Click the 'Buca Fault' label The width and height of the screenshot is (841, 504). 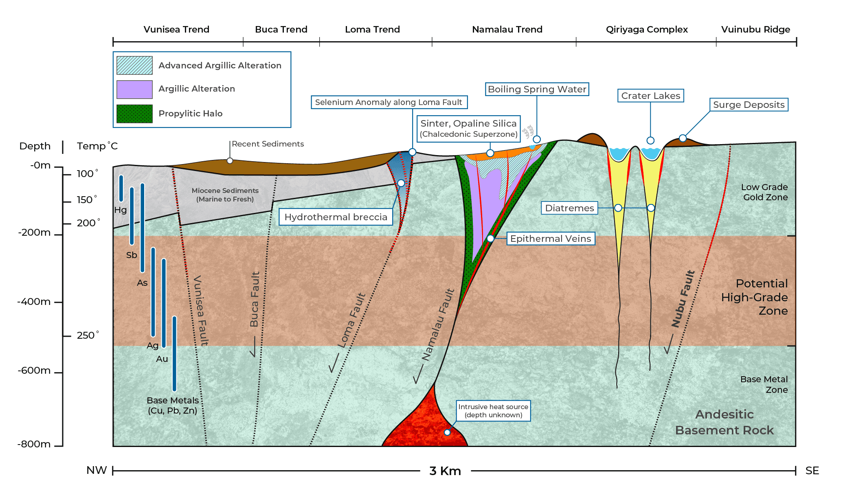pos(255,299)
